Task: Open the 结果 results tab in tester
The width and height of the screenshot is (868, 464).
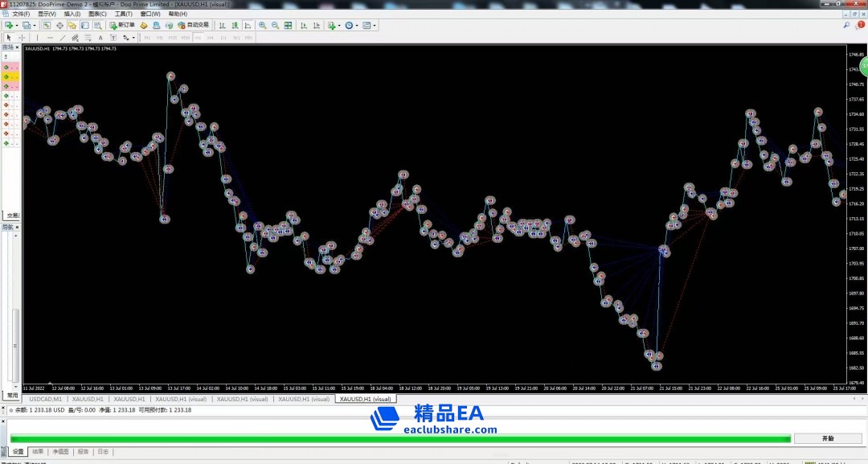Action: pos(38,452)
